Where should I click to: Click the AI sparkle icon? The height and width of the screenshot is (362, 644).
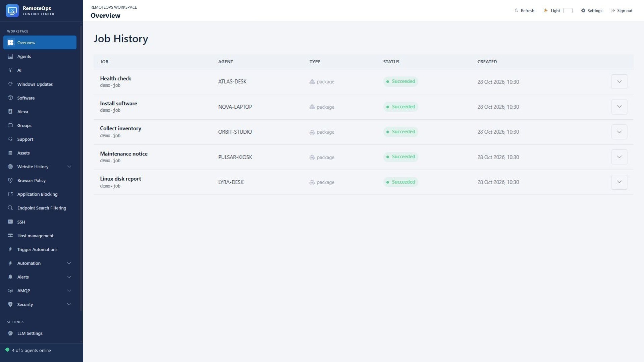[x=10, y=70]
